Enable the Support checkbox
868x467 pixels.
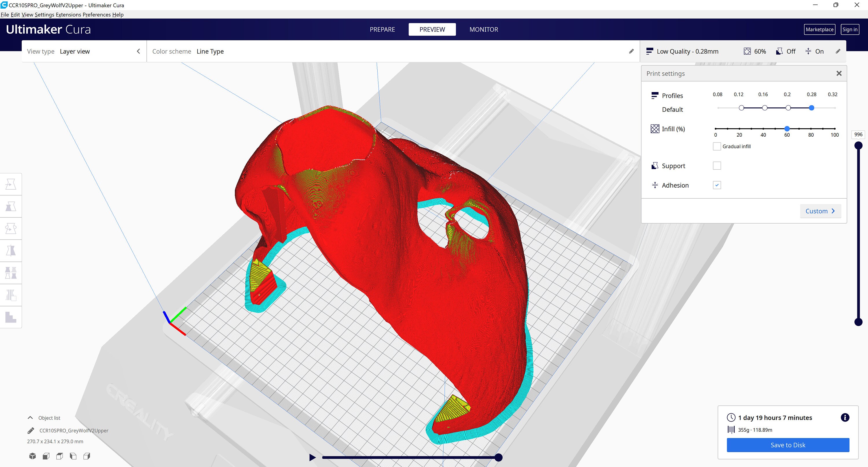click(717, 165)
